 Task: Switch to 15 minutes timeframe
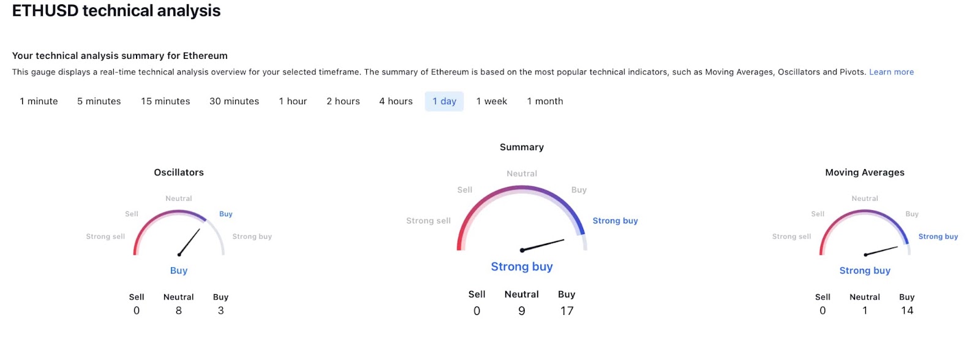[x=165, y=101]
